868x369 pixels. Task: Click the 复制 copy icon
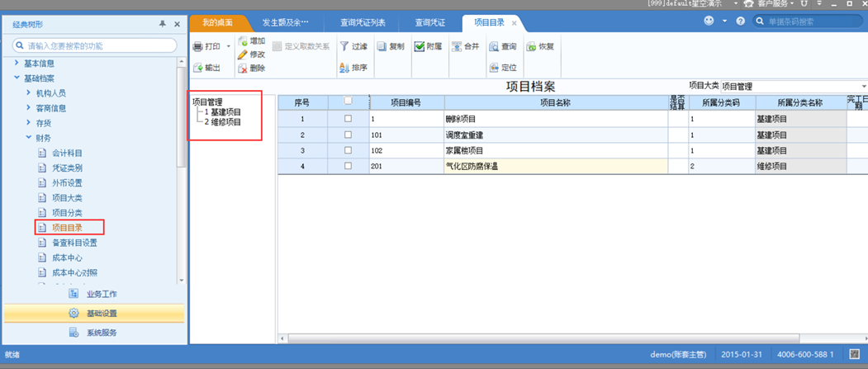[x=382, y=47]
